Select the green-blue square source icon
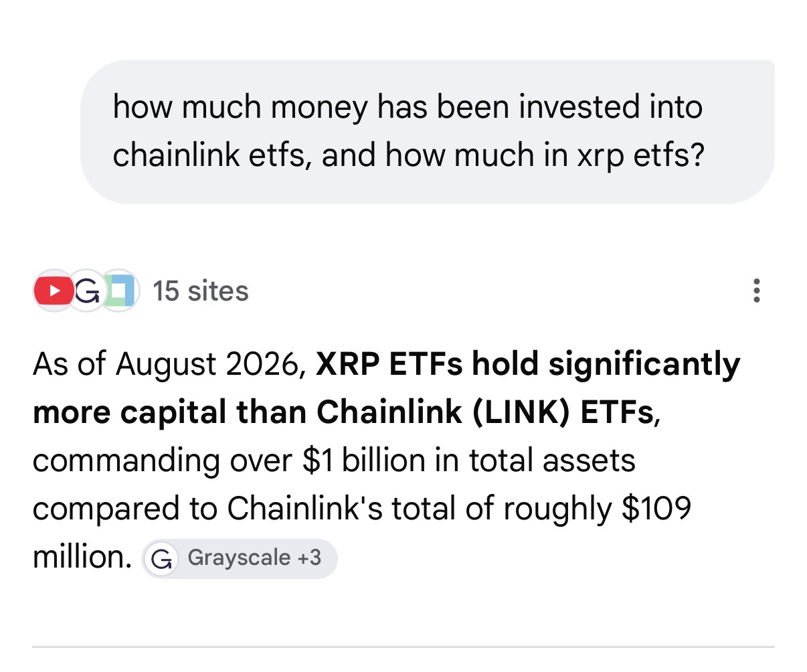The width and height of the screenshot is (807, 672). (120, 291)
